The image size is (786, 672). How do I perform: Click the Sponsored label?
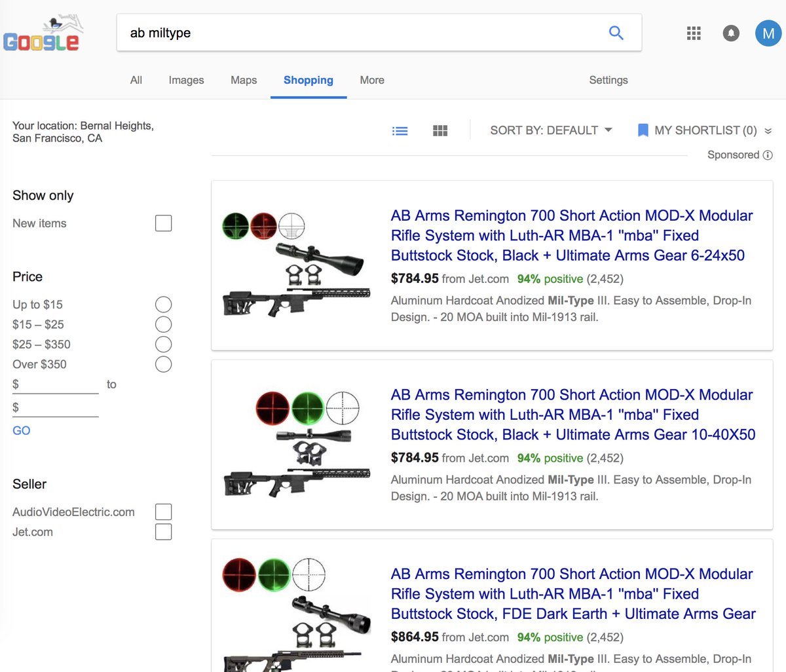[733, 155]
